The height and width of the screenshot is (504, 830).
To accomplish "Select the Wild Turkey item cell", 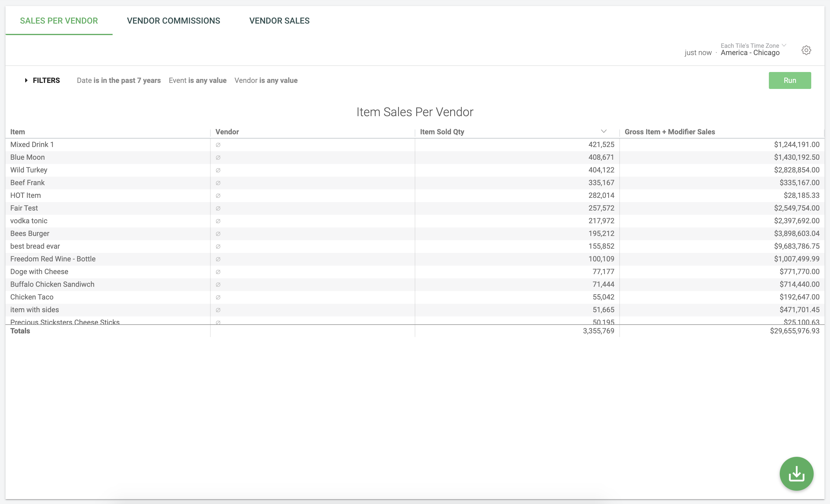I will pos(108,170).
